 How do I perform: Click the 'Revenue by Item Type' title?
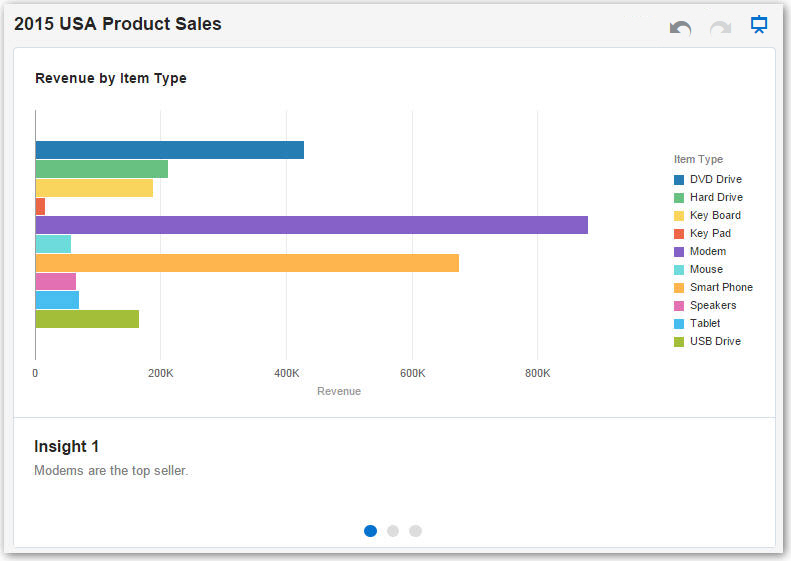click(111, 79)
